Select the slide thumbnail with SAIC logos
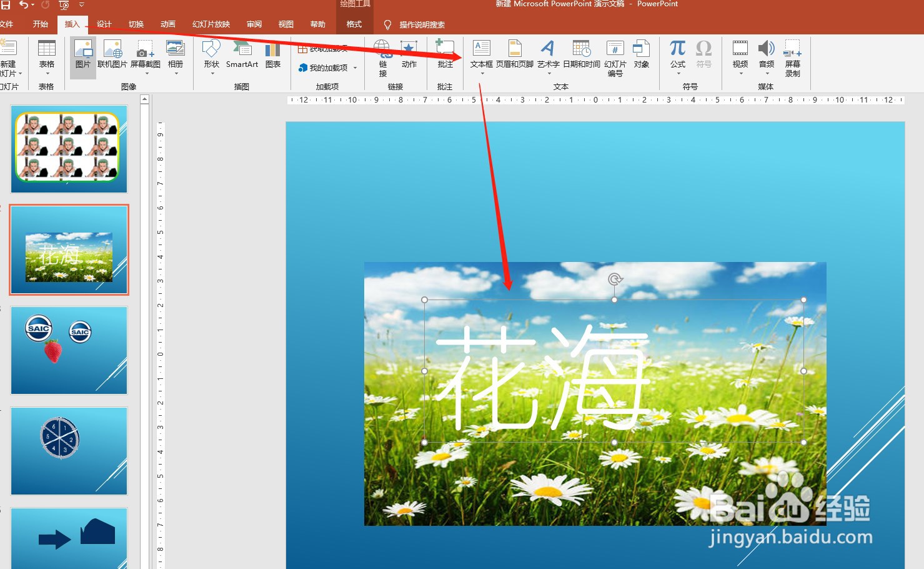924x569 pixels. (x=69, y=350)
